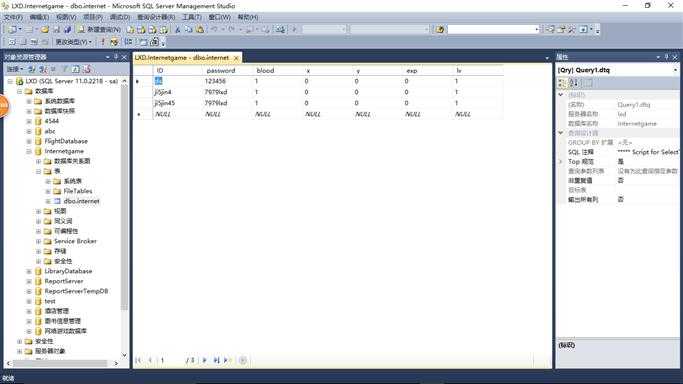The image size is (683, 384).
Task: Expand the FileTables folder node
Action: pos(48,191)
